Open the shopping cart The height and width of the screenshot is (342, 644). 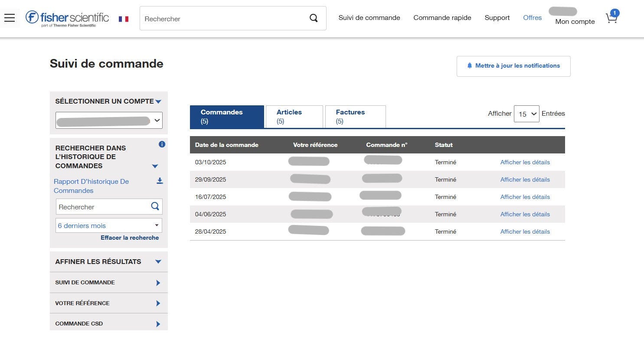pyautogui.click(x=611, y=19)
